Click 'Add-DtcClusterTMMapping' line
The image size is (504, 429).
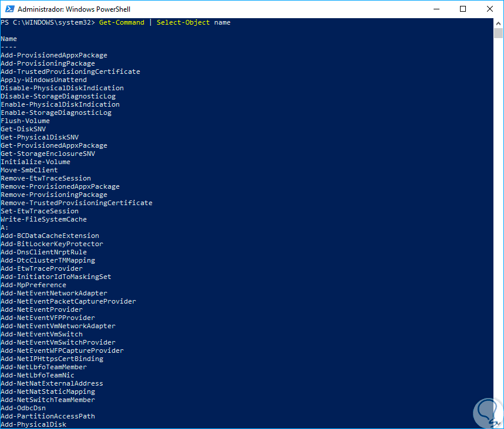click(x=48, y=260)
